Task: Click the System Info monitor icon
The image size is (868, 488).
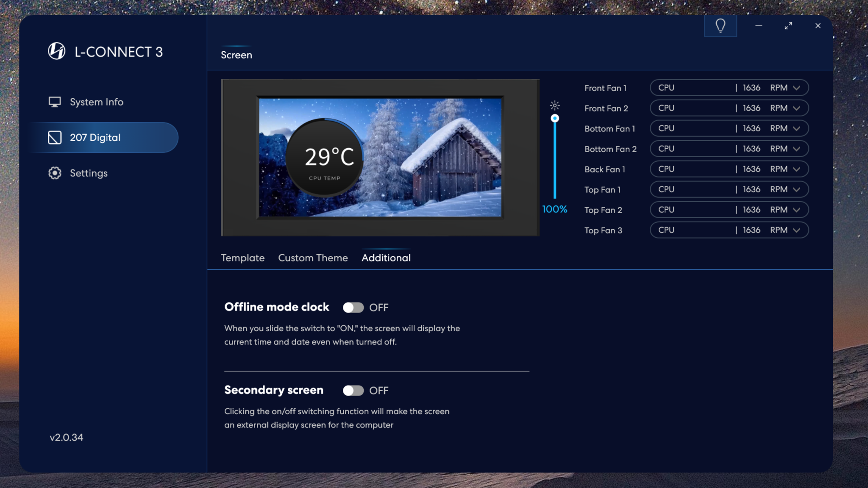Action: pos(55,102)
